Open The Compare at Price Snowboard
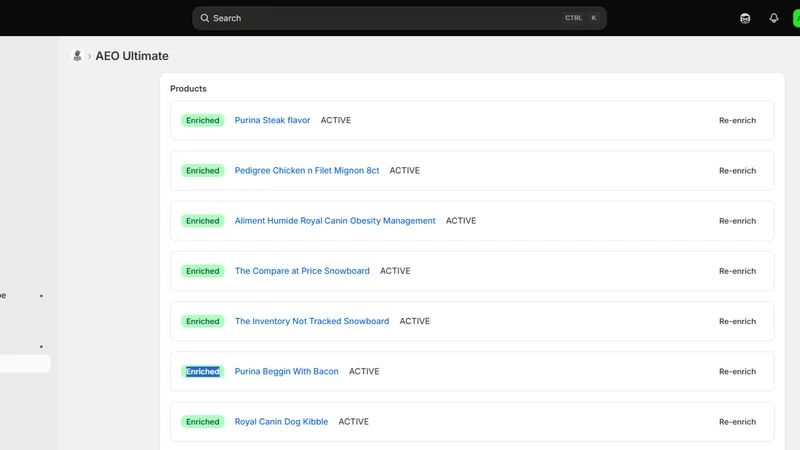 pyautogui.click(x=302, y=271)
